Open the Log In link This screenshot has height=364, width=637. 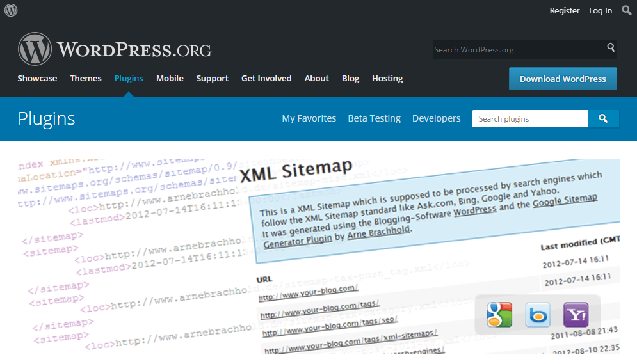click(x=601, y=10)
